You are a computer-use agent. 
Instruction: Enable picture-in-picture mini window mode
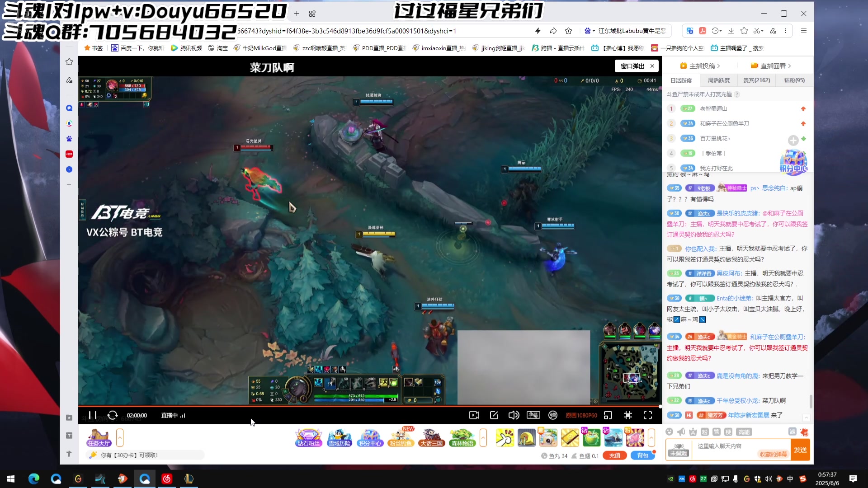(x=608, y=415)
